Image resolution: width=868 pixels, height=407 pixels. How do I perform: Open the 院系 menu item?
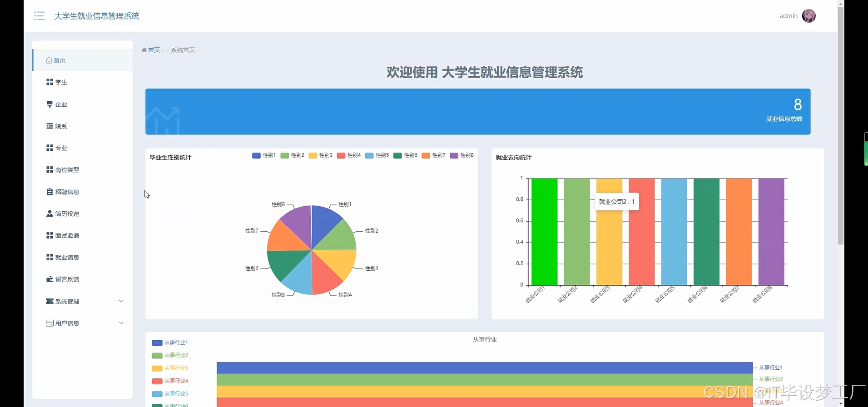coord(82,126)
